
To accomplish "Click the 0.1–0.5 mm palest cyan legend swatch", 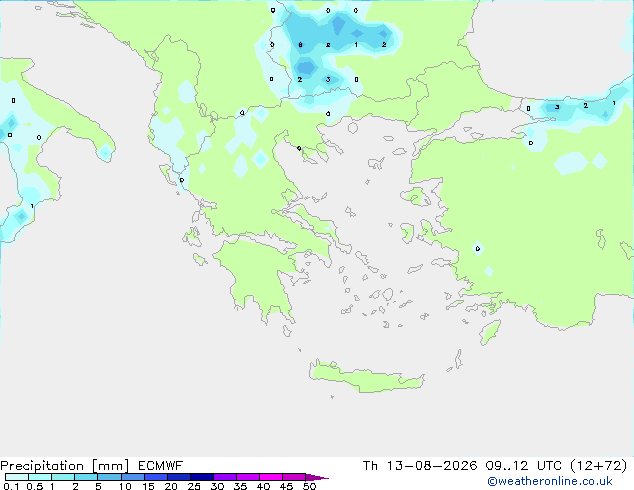I will [x=17, y=477].
